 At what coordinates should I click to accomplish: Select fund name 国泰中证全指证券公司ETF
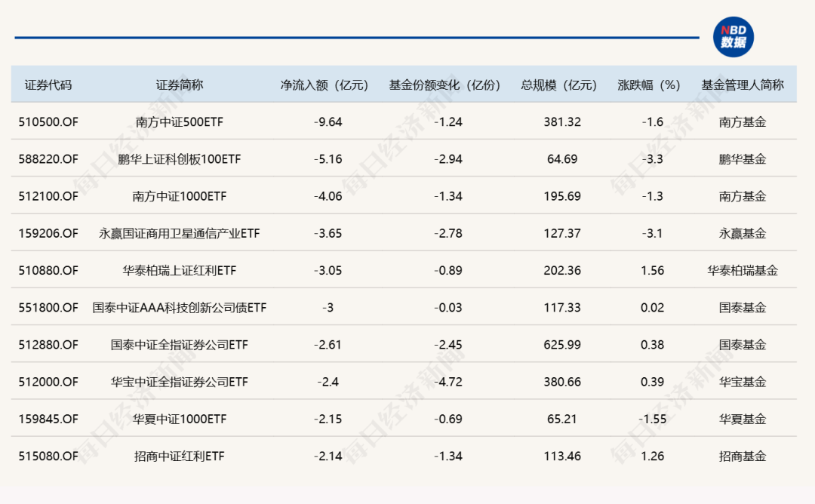pyautogui.click(x=180, y=345)
